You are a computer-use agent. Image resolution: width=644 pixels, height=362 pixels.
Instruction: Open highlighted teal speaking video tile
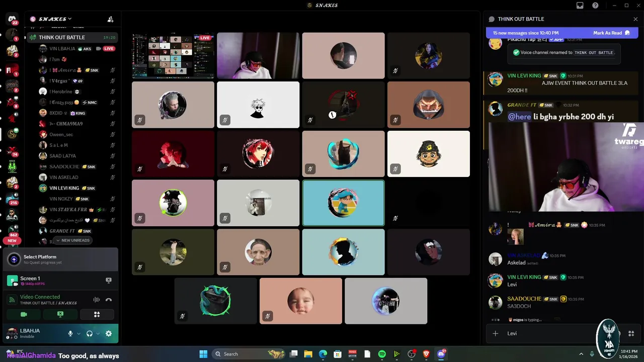(343, 203)
